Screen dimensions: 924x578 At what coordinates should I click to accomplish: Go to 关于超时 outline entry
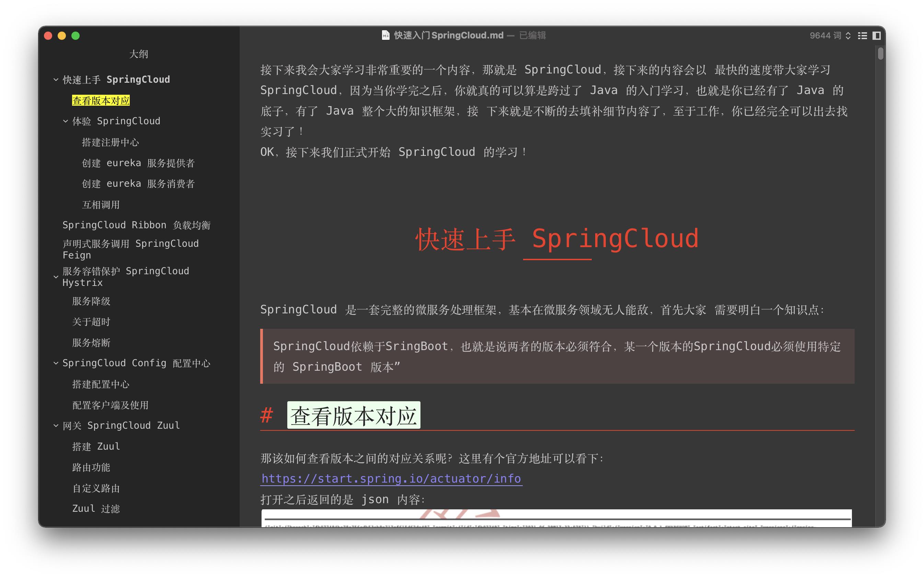click(91, 322)
